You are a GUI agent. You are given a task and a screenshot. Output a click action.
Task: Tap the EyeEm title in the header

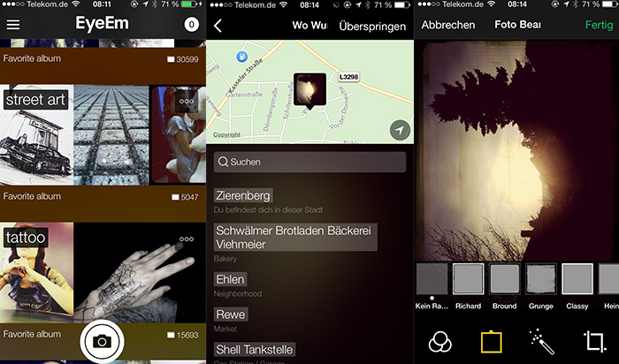(103, 24)
